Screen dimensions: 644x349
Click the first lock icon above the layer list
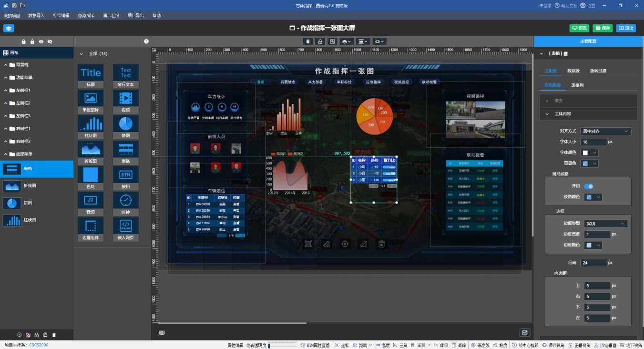click(x=24, y=41)
